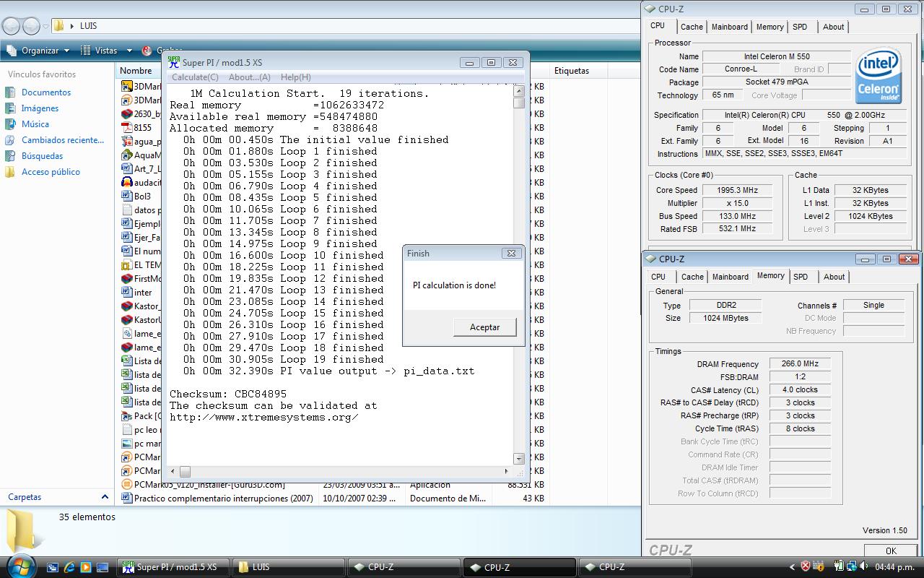Image resolution: width=924 pixels, height=578 pixels.
Task: Open Cache tab in lower CPU-Z window
Action: [x=692, y=277]
